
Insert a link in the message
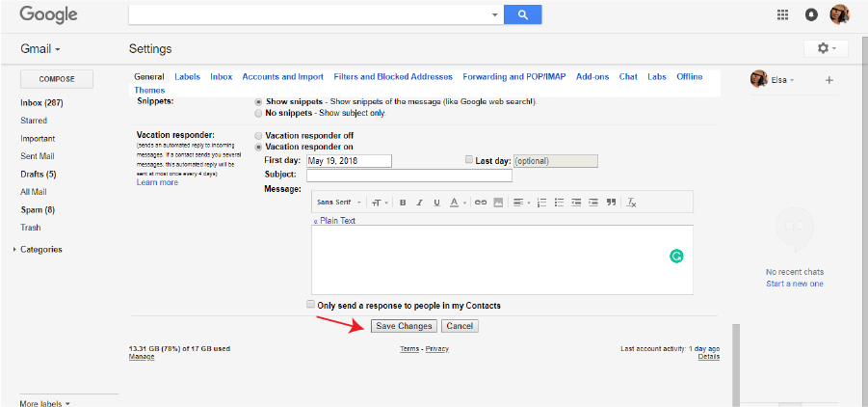pos(481,203)
